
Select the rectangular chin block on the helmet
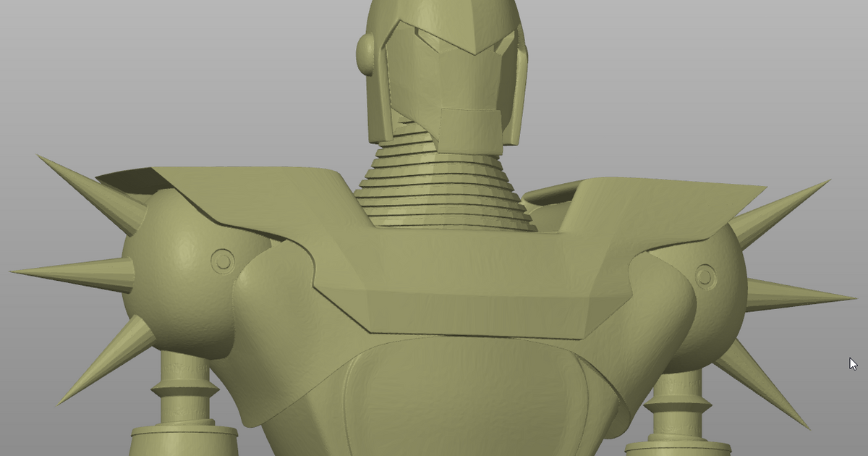point(471,130)
